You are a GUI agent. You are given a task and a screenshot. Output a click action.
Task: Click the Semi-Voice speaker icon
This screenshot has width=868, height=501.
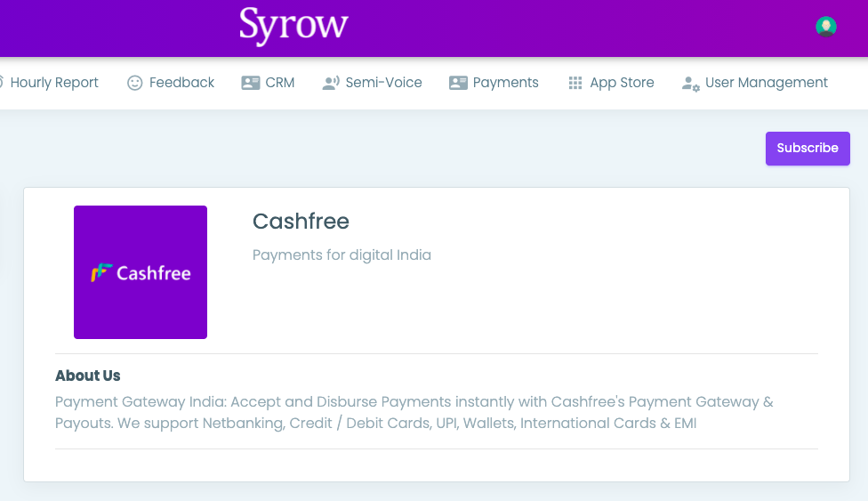pos(331,83)
